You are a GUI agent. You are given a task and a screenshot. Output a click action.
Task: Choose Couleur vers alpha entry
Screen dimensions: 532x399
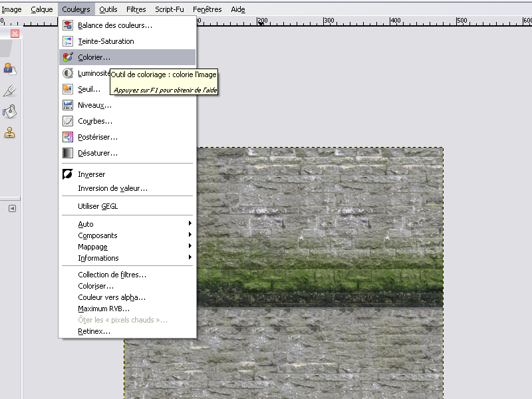(x=111, y=297)
